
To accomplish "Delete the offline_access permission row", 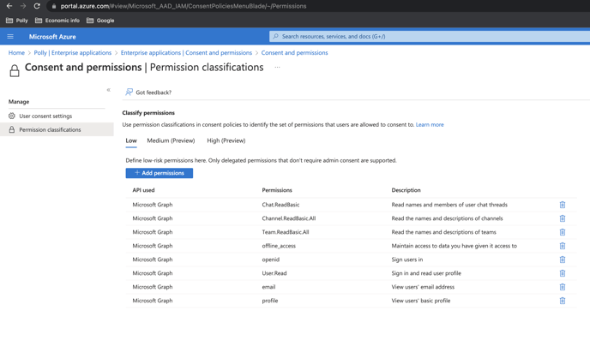I will (563, 246).
